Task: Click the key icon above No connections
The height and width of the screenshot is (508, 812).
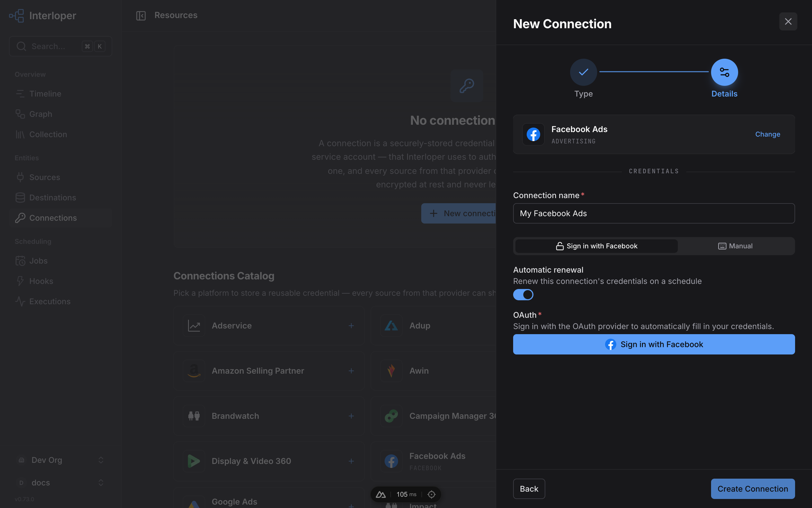Action: pyautogui.click(x=467, y=86)
